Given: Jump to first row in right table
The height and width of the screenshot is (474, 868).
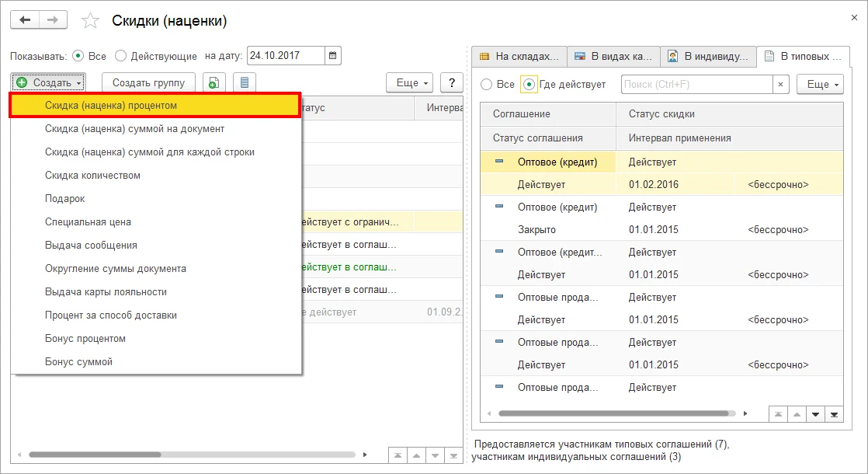Looking at the screenshot, I should click(x=778, y=414).
